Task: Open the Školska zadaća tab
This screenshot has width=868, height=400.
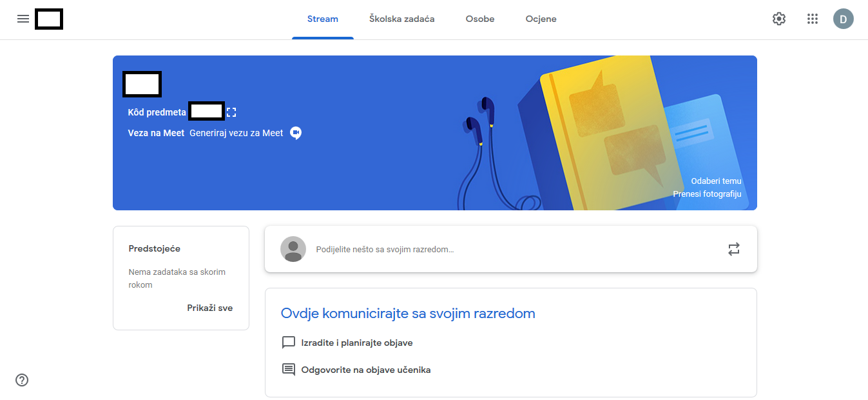Action: tap(402, 19)
